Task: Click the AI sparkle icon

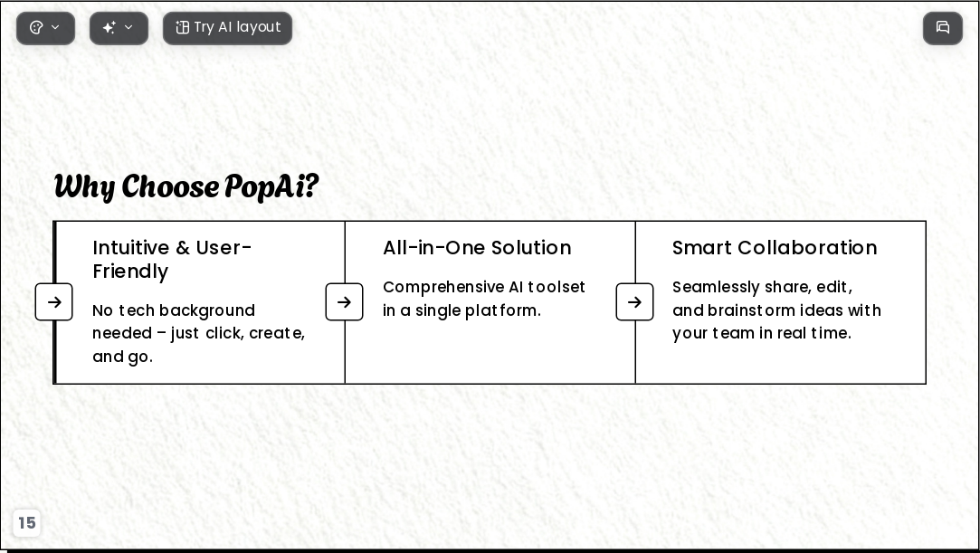Action: pyautogui.click(x=109, y=27)
